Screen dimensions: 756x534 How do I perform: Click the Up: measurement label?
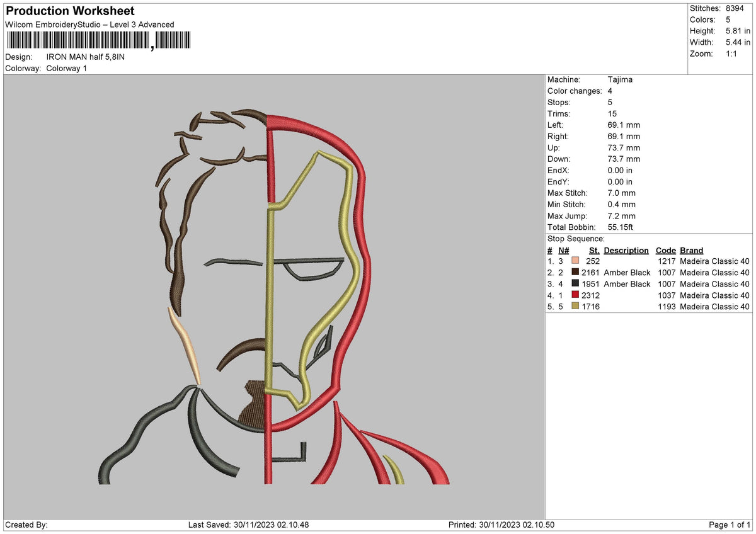click(x=554, y=147)
